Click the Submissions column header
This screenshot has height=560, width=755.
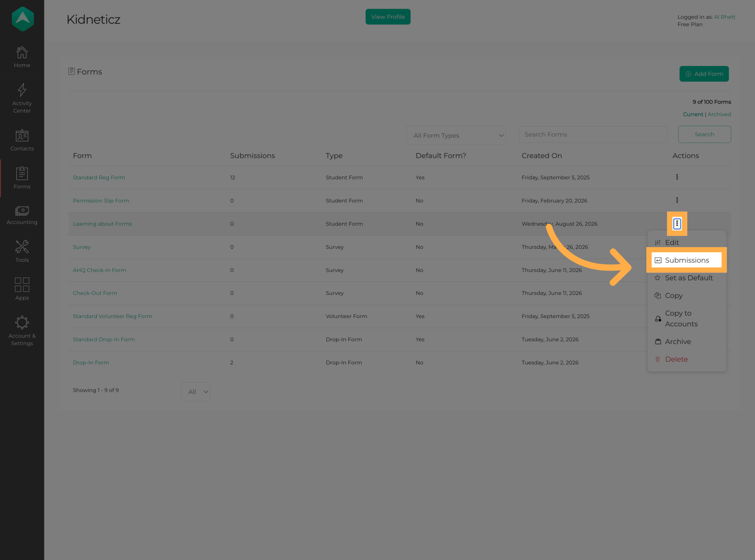point(253,156)
